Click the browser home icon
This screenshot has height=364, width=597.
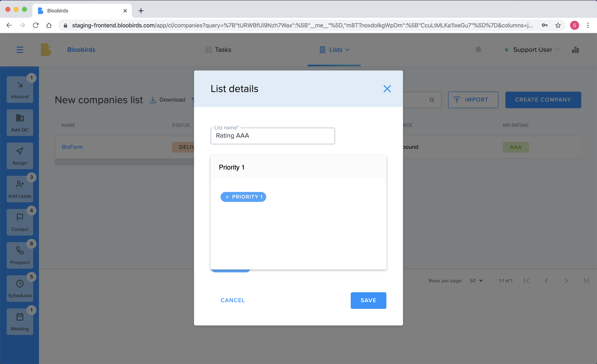tap(49, 25)
